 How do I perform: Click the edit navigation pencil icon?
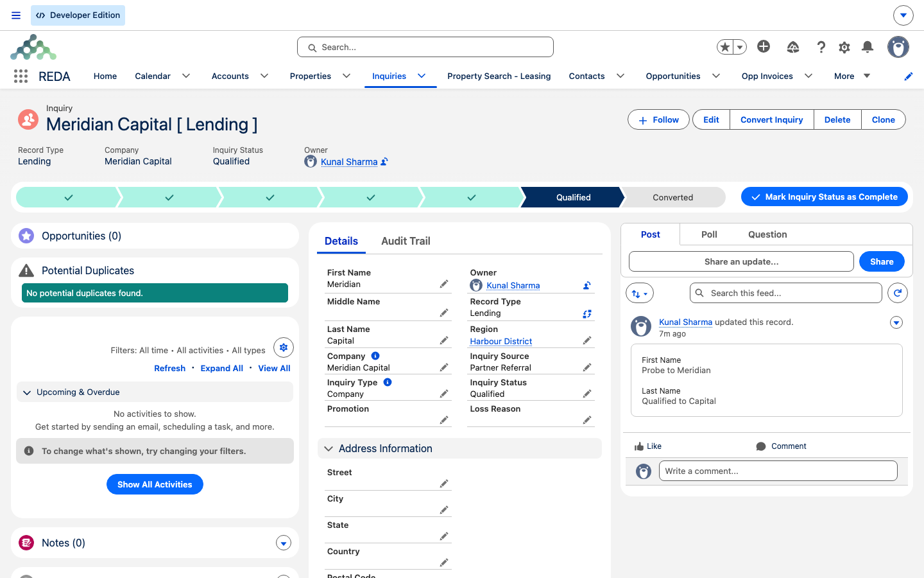point(908,76)
